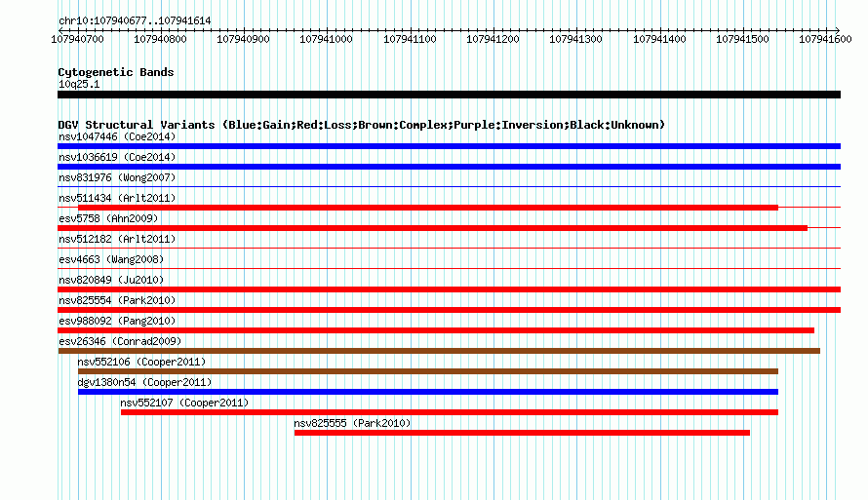The image size is (868, 500).
Task: Click ruler position 107940900
Action: pyautogui.click(x=244, y=39)
